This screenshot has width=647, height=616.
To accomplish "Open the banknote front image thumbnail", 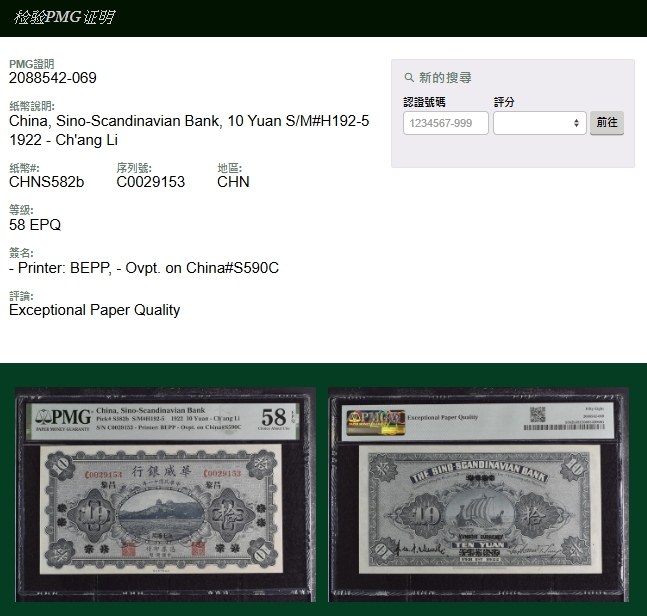I will [165, 494].
